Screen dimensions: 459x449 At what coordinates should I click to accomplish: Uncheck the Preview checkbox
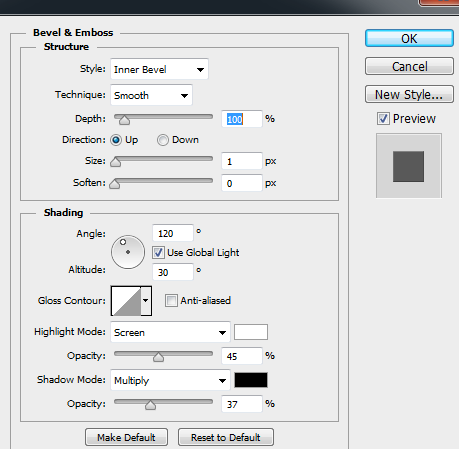point(383,119)
